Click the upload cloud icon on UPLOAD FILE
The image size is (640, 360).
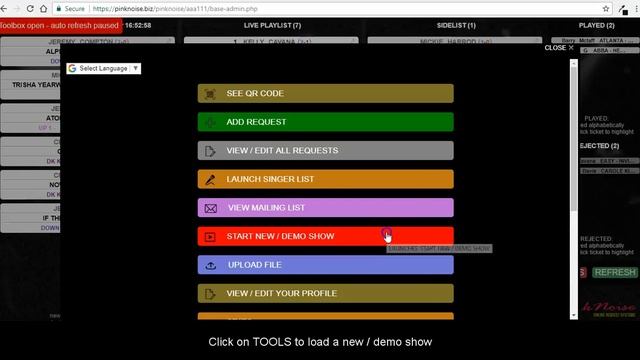pos(211,265)
